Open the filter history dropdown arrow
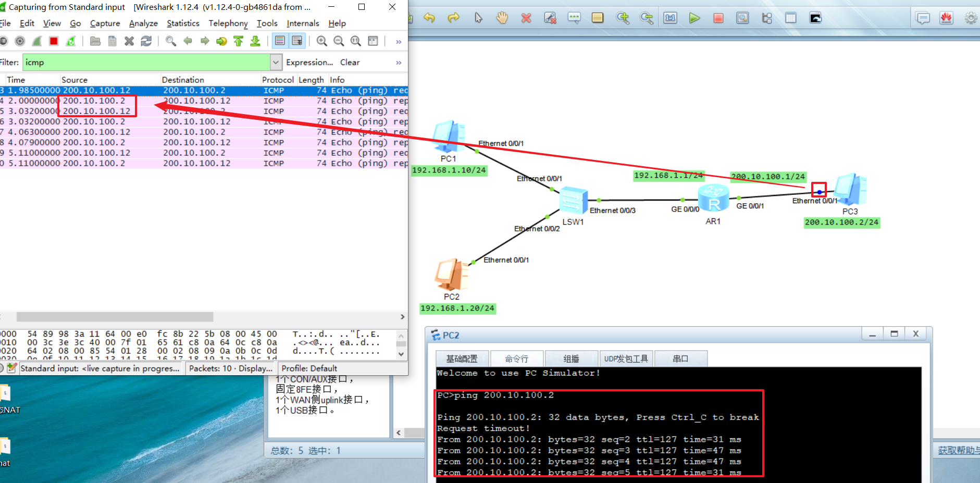Image resolution: width=980 pixels, height=483 pixels. coord(276,63)
